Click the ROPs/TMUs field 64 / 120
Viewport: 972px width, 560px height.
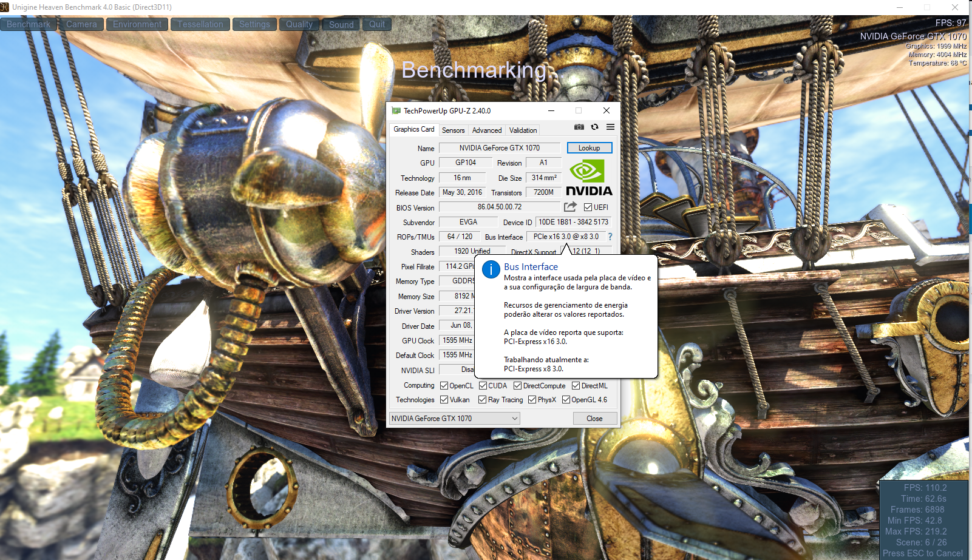460,237
